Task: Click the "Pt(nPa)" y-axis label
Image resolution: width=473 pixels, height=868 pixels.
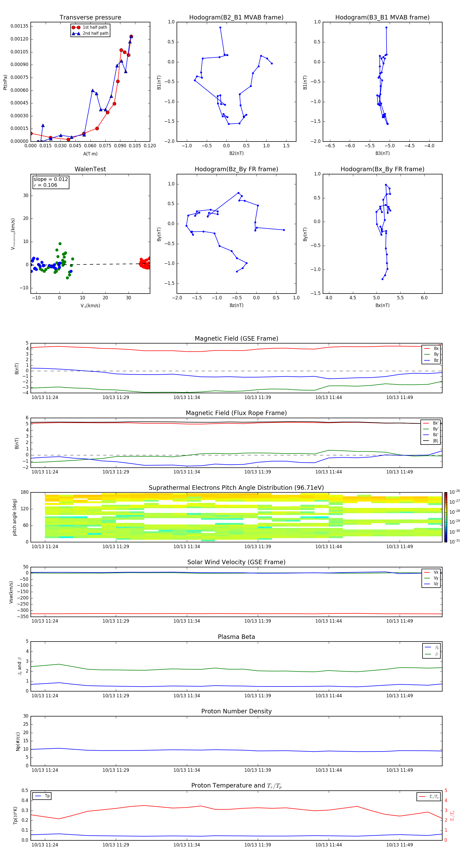Action: (5, 82)
